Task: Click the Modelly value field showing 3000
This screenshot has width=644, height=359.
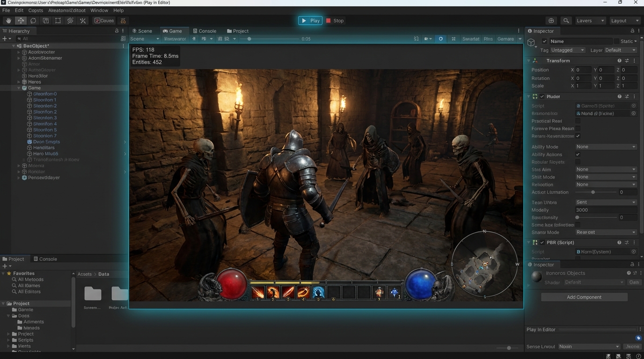Action: pyautogui.click(x=606, y=210)
